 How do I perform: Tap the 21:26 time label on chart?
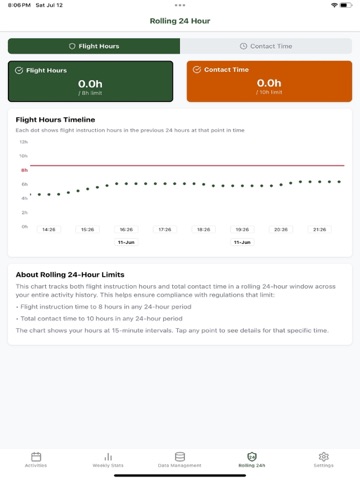319,229
